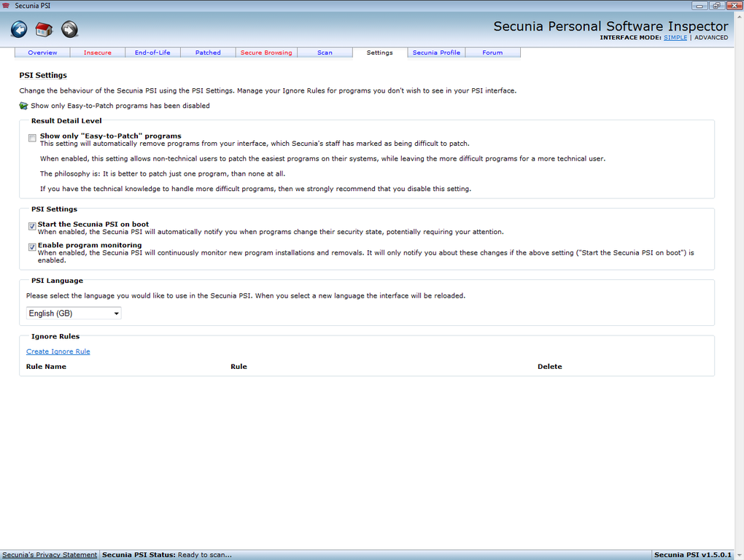Switch to the Scan tab
The width and height of the screenshot is (744, 560).
pyautogui.click(x=325, y=52)
